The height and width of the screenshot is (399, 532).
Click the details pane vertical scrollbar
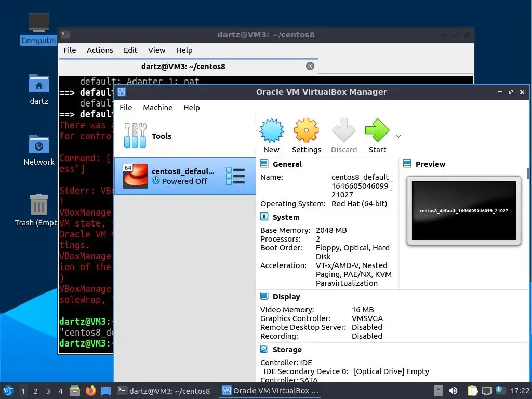528,173
